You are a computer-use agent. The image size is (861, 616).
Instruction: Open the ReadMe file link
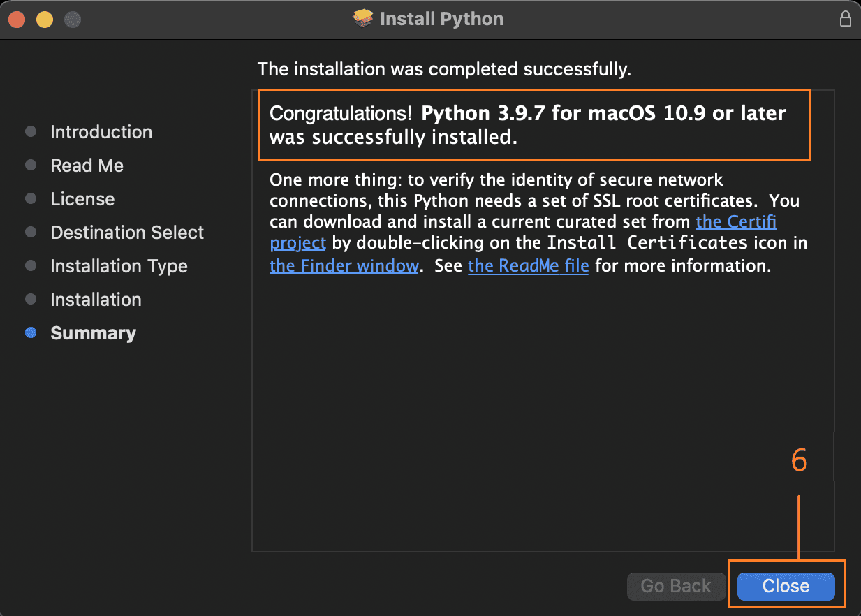(528, 266)
